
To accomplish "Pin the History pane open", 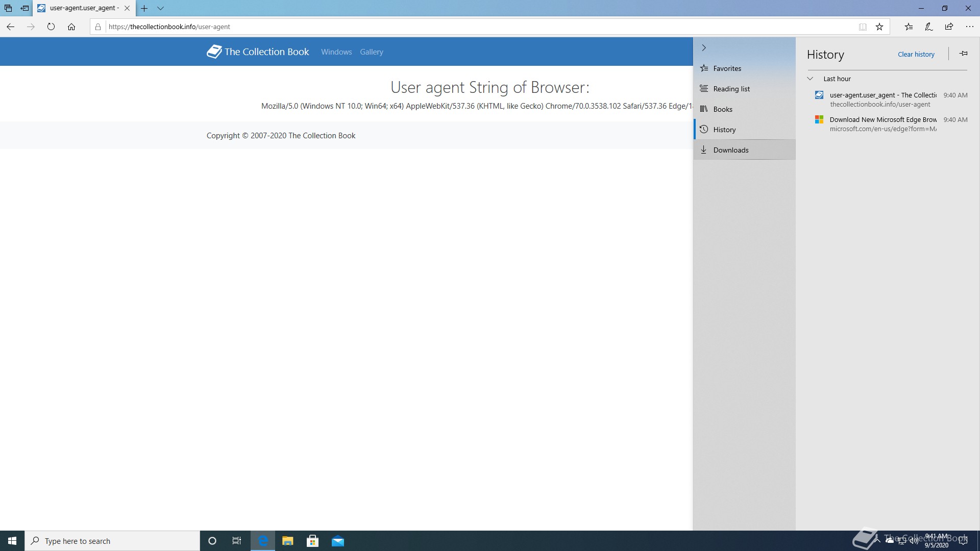I will [963, 54].
